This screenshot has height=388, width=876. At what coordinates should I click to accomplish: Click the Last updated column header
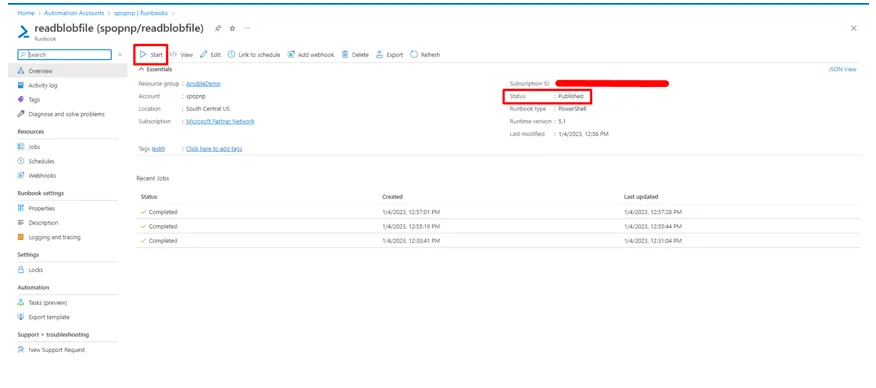point(641,197)
